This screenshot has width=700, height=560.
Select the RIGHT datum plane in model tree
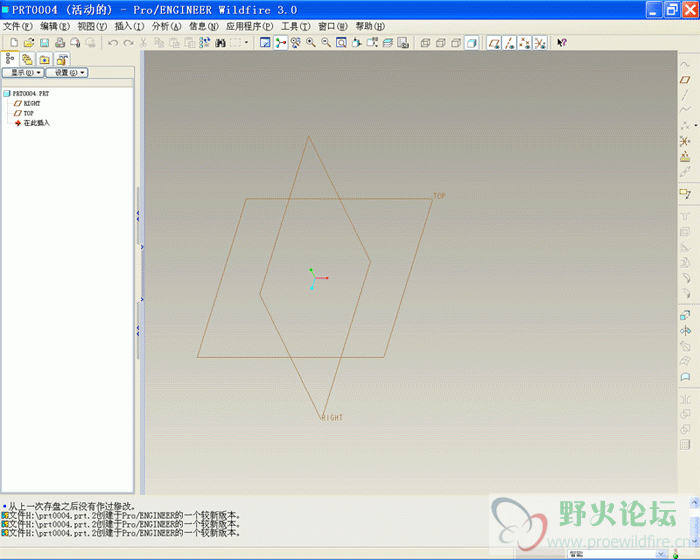coord(27,103)
